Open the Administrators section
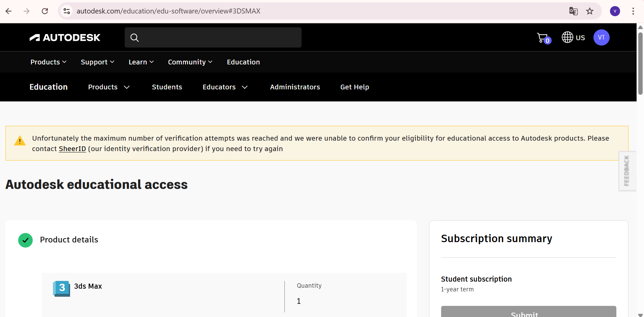This screenshot has height=317, width=644. tap(295, 87)
